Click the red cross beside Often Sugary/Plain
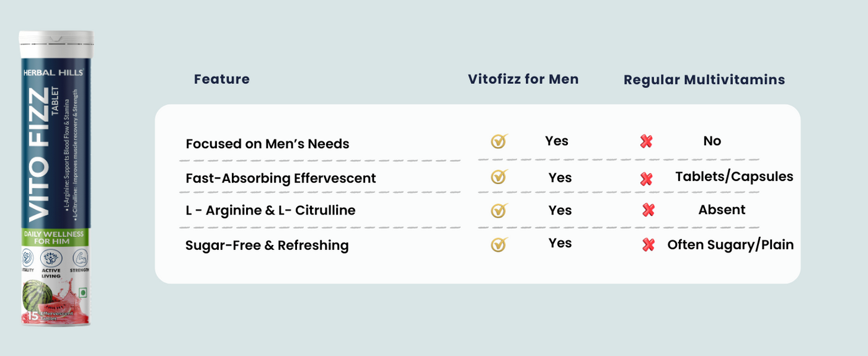The width and height of the screenshot is (868, 356). pos(649,245)
